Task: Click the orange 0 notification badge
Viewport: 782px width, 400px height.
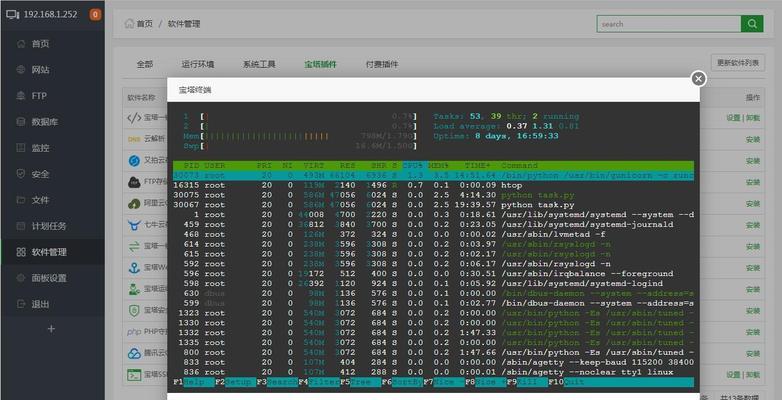Action: point(95,14)
